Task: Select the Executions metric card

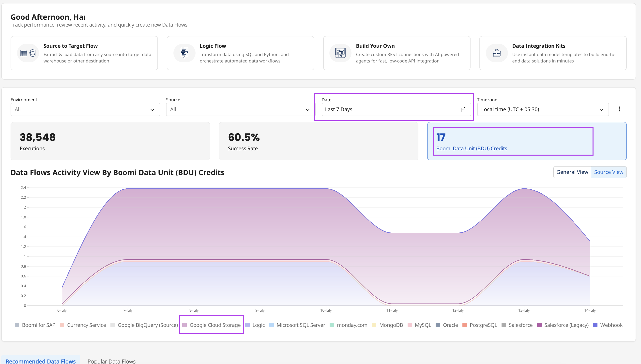Action: tap(110, 141)
